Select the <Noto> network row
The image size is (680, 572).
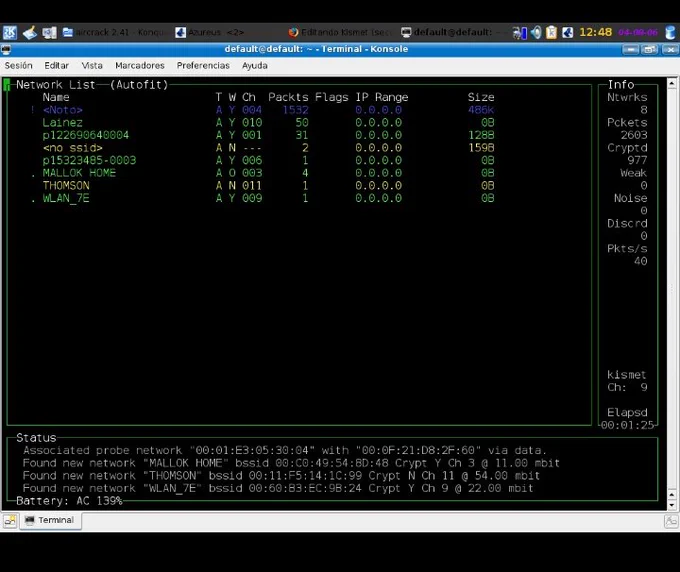(x=263, y=110)
